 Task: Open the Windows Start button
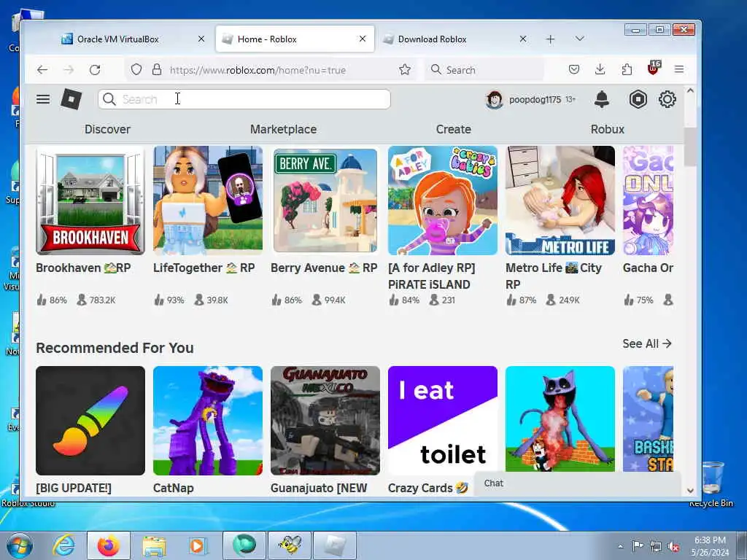[20, 545]
